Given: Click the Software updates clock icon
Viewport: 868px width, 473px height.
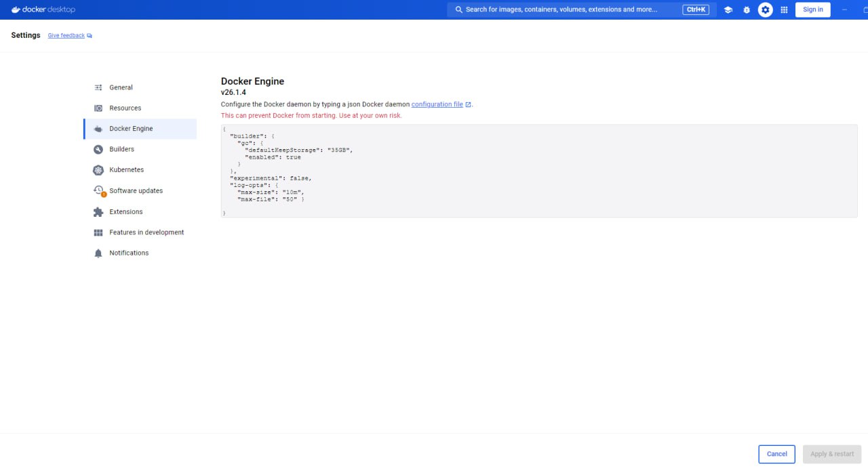Looking at the screenshot, I should pyautogui.click(x=99, y=191).
